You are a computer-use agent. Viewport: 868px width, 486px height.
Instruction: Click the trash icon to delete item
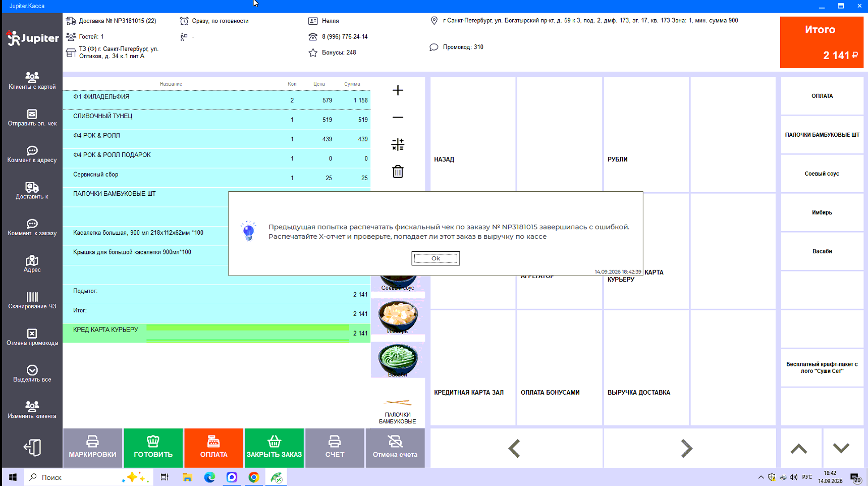[398, 172]
